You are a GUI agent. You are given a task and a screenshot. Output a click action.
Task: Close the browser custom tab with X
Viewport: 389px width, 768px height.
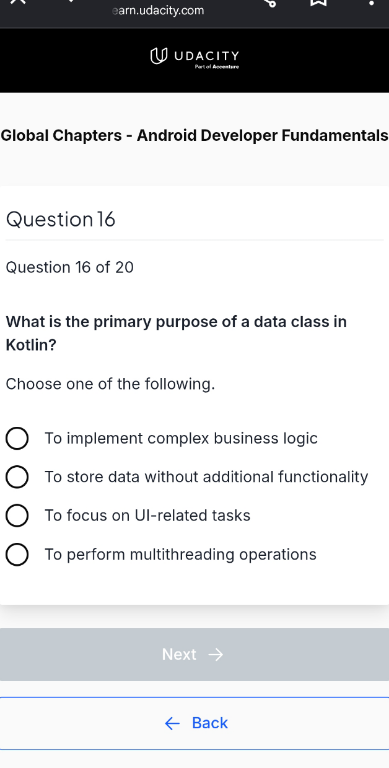18,1
